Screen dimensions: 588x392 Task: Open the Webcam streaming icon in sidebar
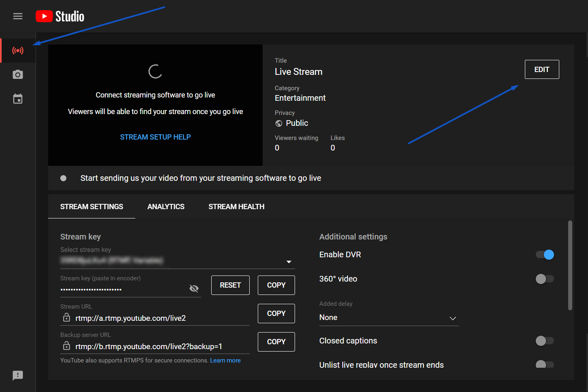[18, 74]
